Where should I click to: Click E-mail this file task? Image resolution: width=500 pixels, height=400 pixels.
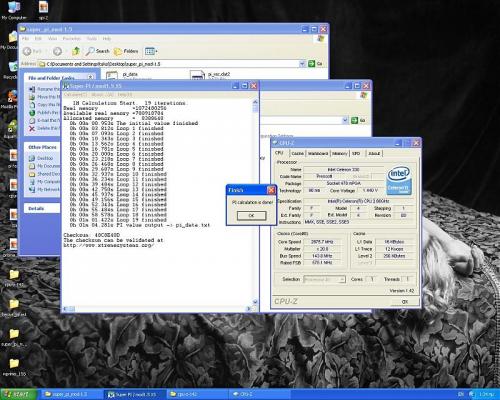[45, 120]
